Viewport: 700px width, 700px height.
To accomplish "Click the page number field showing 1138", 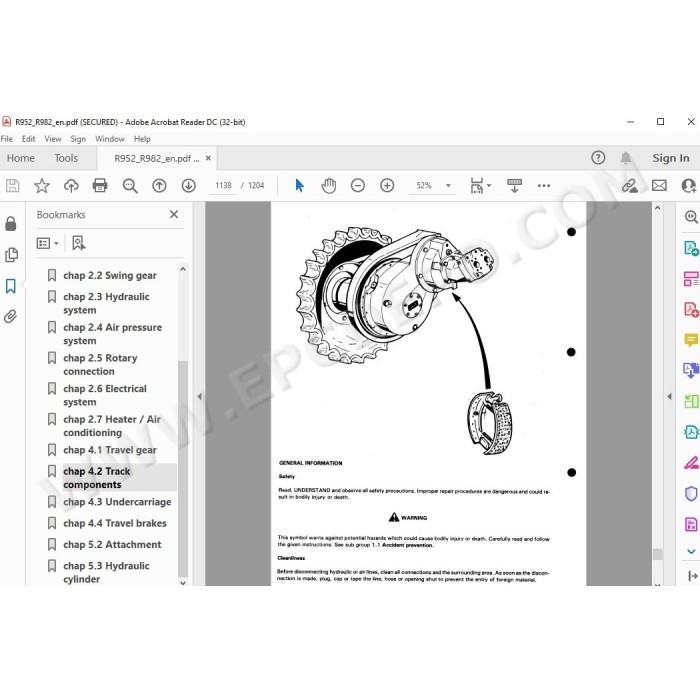I will click(x=223, y=185).
